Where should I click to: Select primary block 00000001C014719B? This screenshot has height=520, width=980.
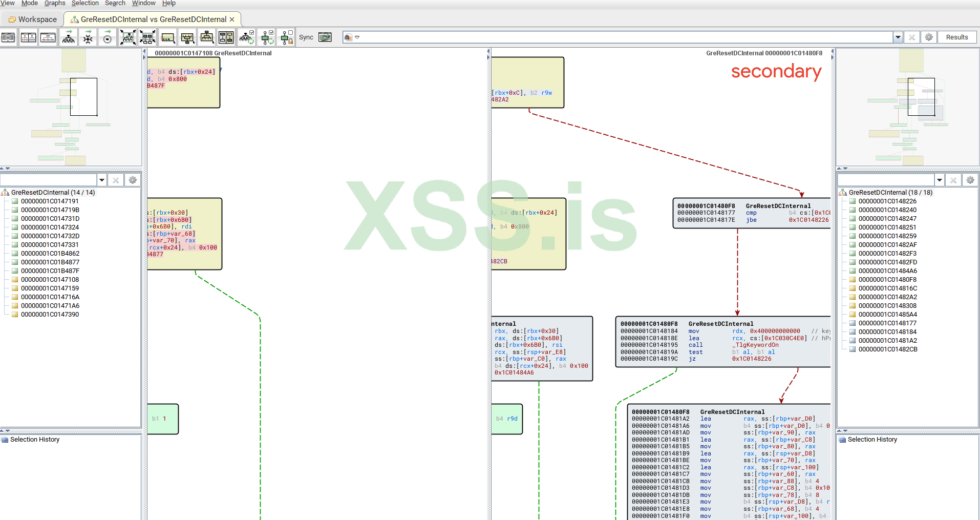click(x=50, y=210)
